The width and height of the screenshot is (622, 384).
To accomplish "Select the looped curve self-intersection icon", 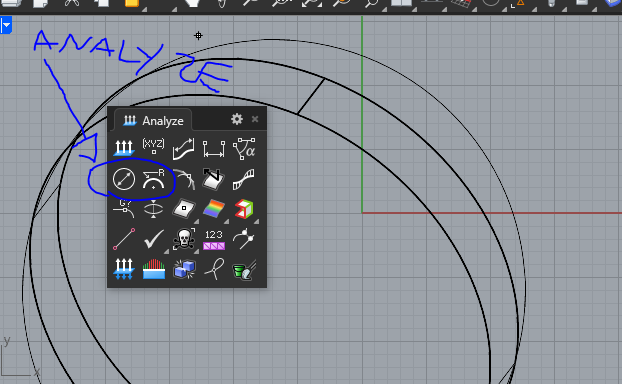I will pos(214,269).
